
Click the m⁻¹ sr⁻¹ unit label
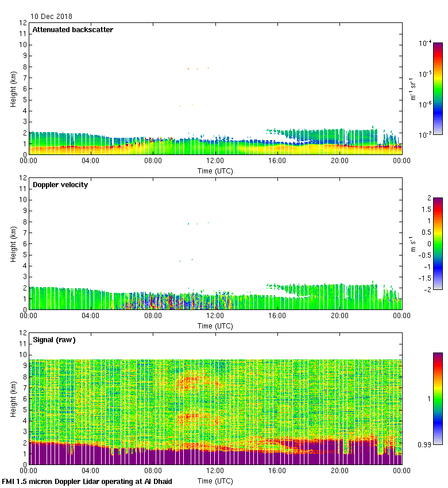click(414, 88)
